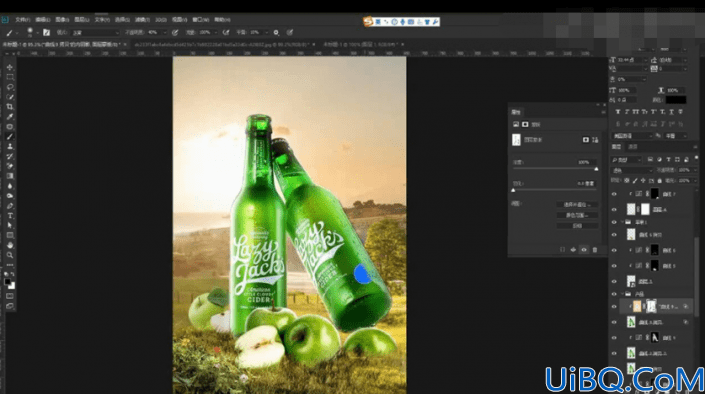The image size is (705, 394).
Task: Open the 图像 (Image) menu
Action: click(62, 20)
